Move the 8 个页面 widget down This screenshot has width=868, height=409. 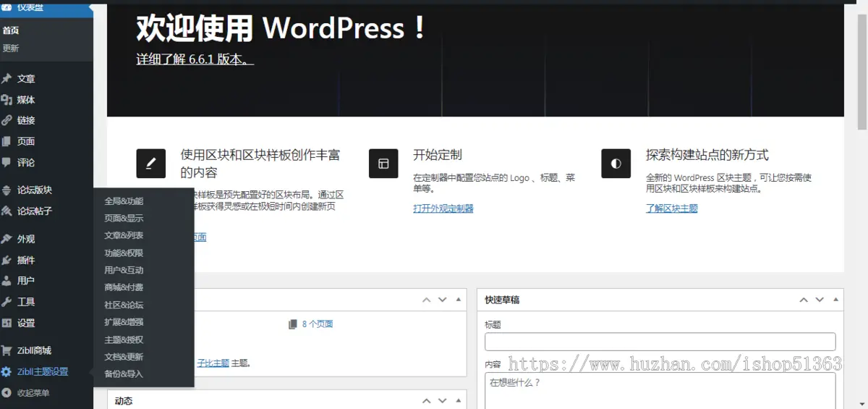[443, 300]
